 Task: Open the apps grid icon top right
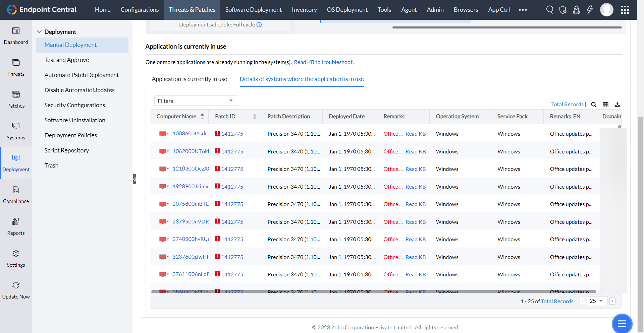(625, 10)
